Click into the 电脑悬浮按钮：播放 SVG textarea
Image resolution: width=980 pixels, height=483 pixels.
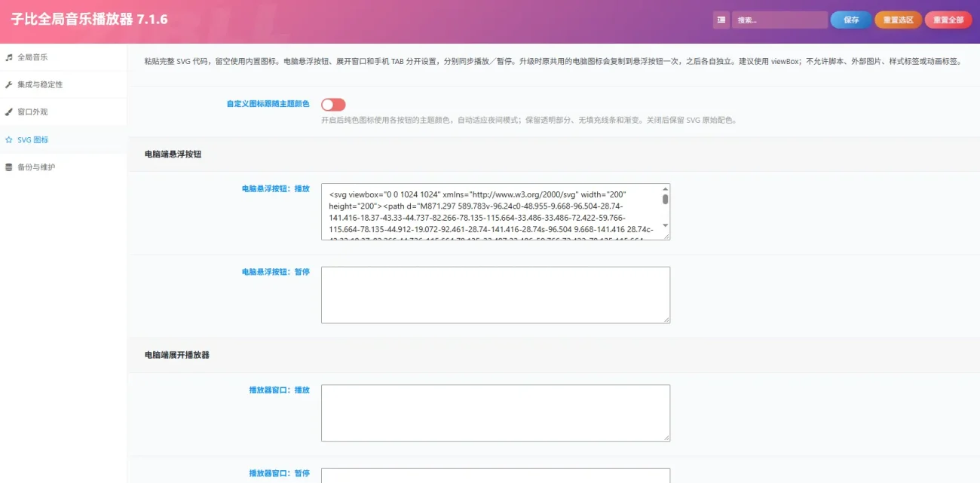click(495, 212)
